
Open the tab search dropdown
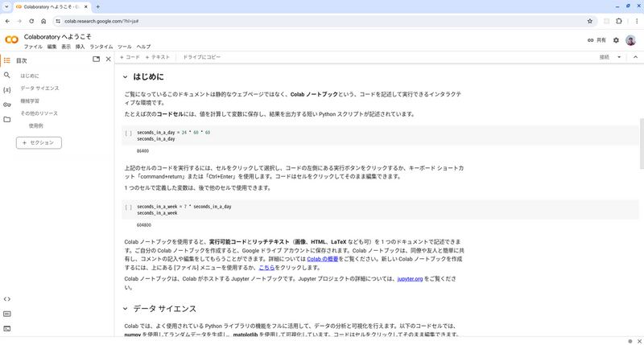(x=6, y=6)
